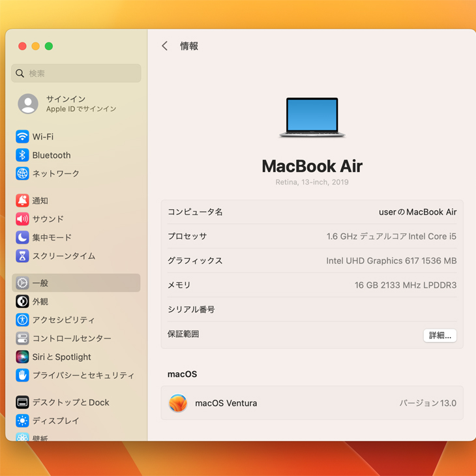476x476 pixels.
Task: Click the グラフィックス label
Action: 195,261
